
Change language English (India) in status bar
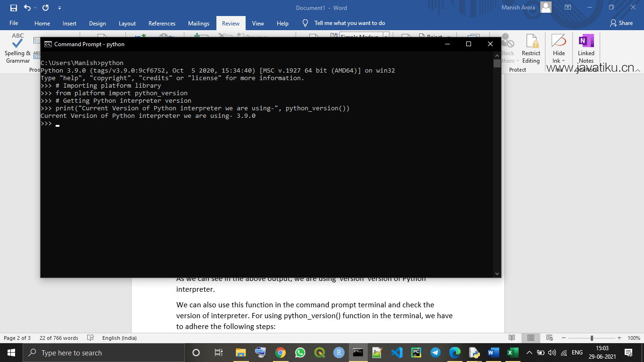tap(119, 338)
